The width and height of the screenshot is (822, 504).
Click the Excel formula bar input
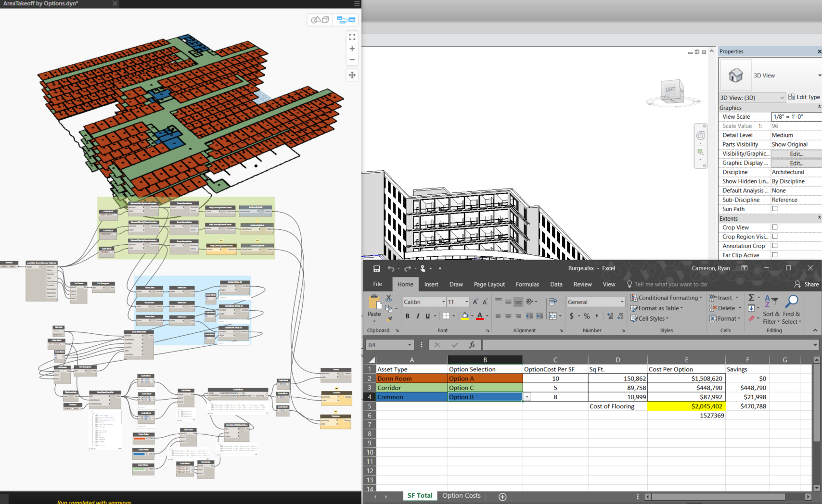(x=647, y=345)
